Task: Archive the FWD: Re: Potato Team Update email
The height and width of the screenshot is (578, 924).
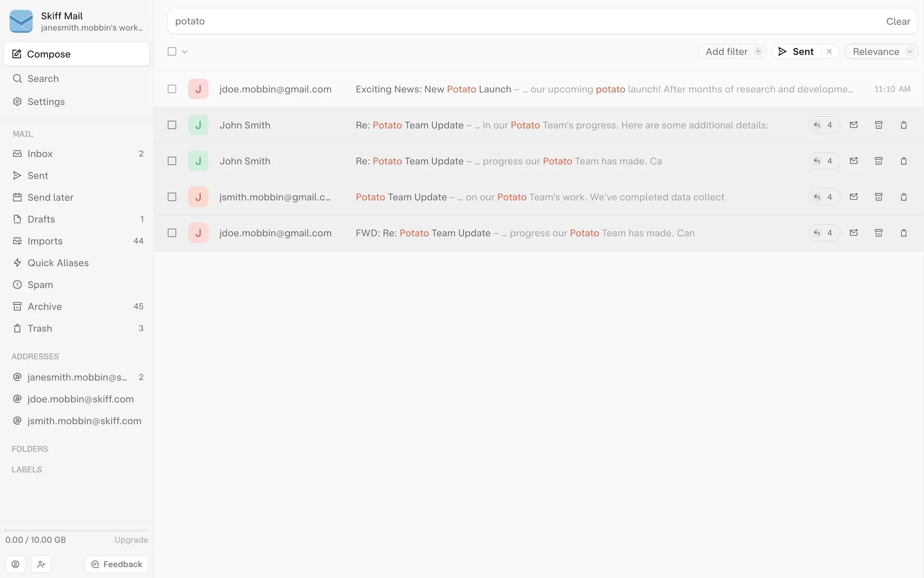Action: pyautogui.click(x=878, y=233)
